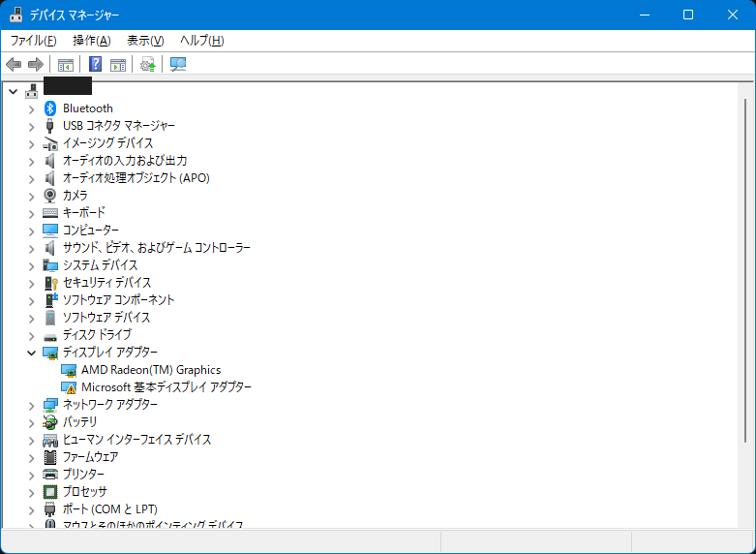Click the プリンター printer icon
This screenshot has height=554, width=756.
coord(50,475)
